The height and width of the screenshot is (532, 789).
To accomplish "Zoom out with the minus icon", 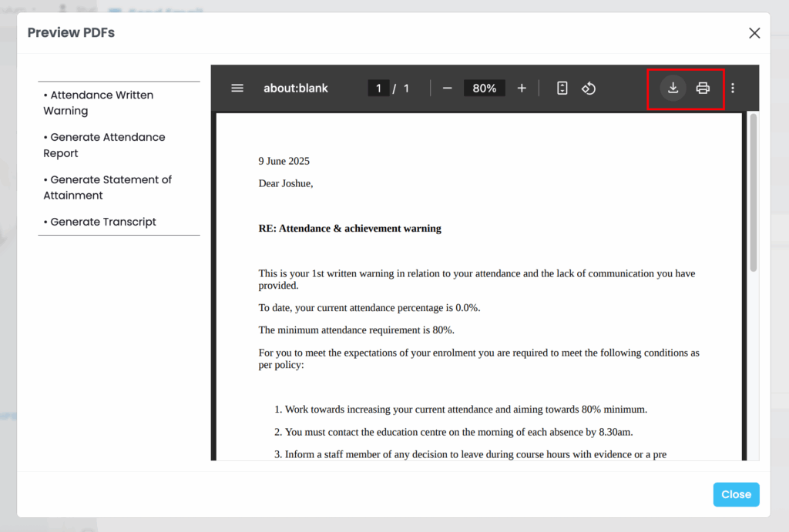I will pyautogui.click(x=447, y=89).
